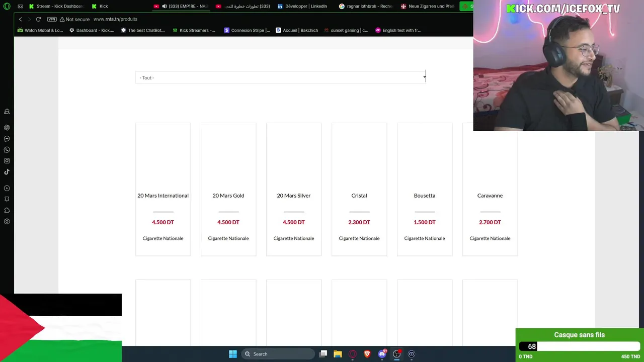Click the Bousetta product name
Screen dimensions: 644x362
[x=425, y=196]
